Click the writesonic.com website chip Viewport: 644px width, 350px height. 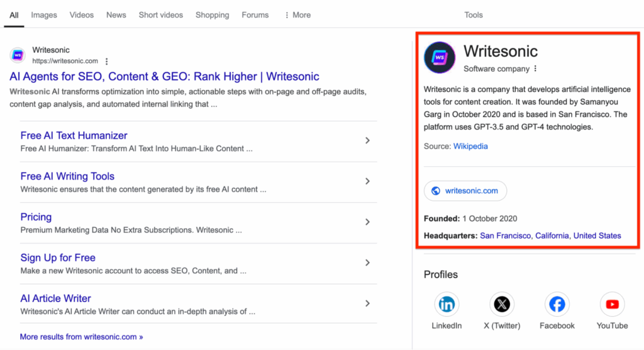(x=465, y=191)
